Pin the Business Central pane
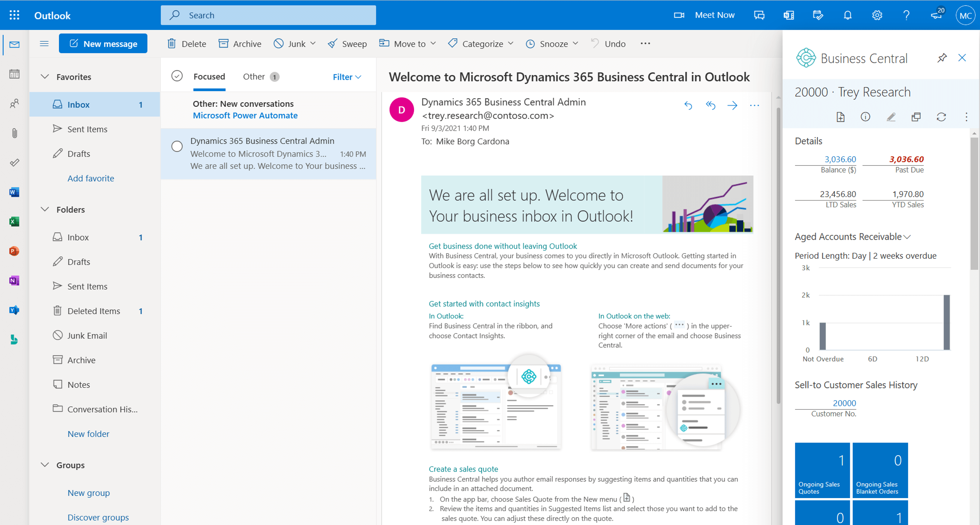This screenshot has width=980, height=525. (x=942, y=58)
